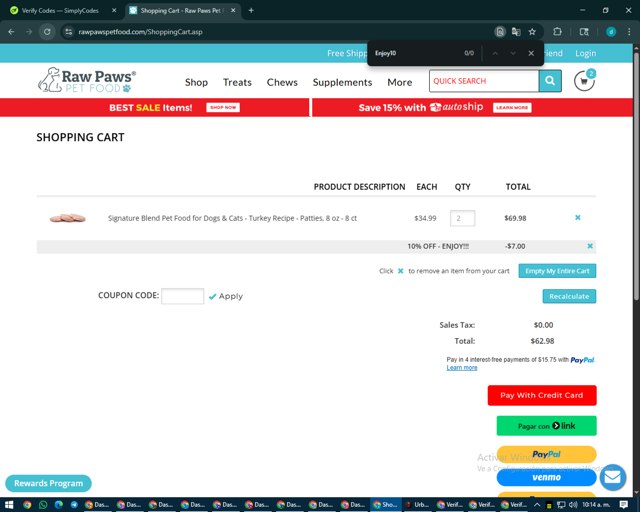Open PayPal Learn more link

pos(462,367)
